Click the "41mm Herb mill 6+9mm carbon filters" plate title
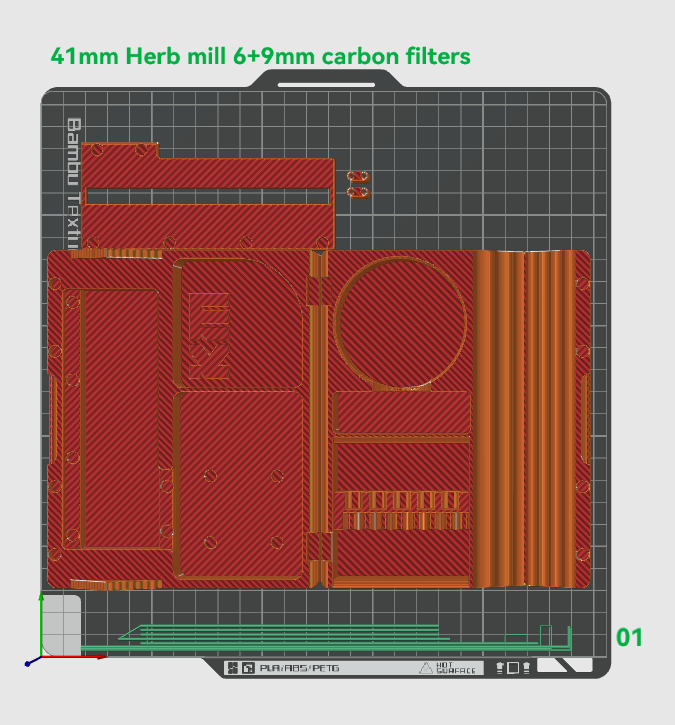 [x=260, y=56]
